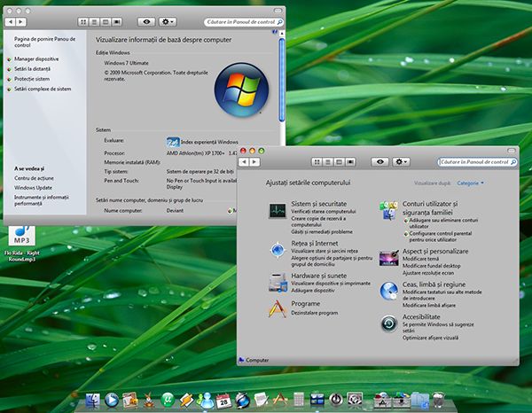Image resolution: width=532 pixels, height=413 pixels.
Task: Open the Categorie view-by dropdown
Action: coord(470,183)
